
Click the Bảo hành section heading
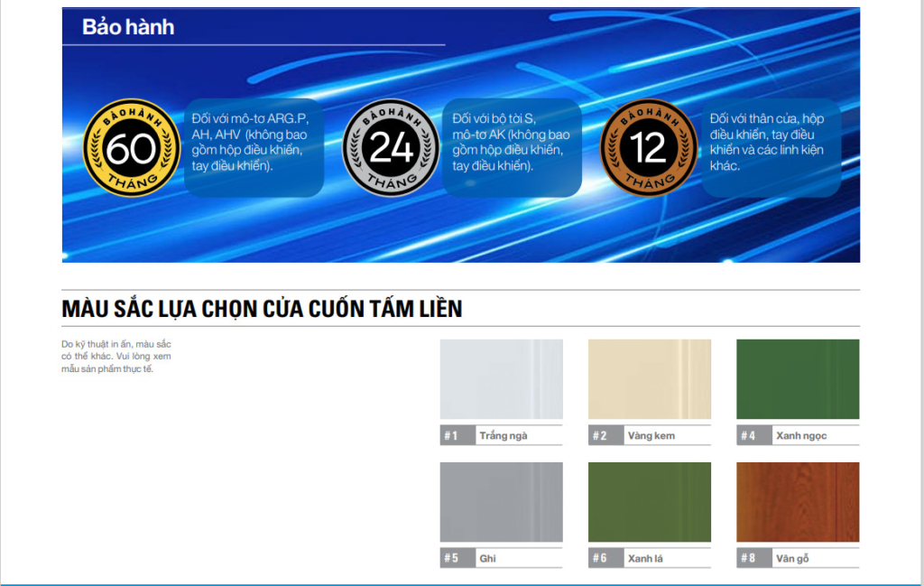(128, 27)
